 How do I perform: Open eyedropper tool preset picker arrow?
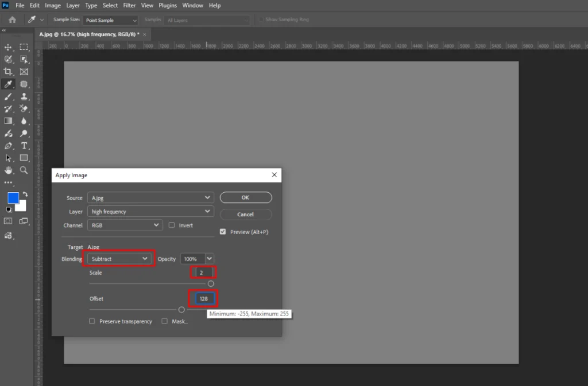(41, 20)
